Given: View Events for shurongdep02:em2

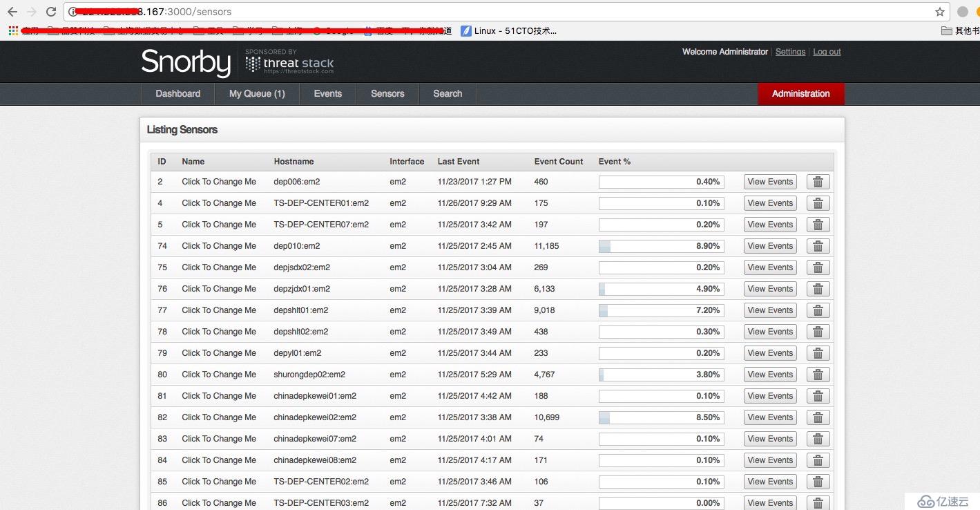Looking at the screenshot, I should (770, 375).
